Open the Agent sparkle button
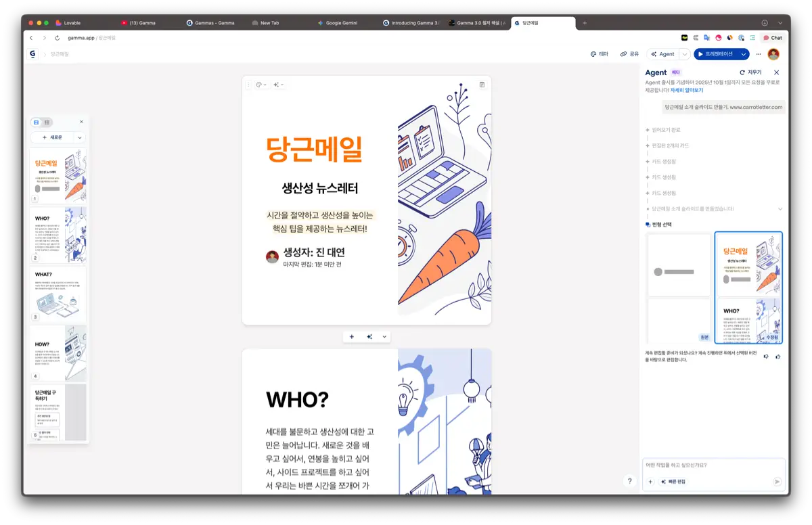This screenshot has width=812, height=525. [x=662, y=54]
